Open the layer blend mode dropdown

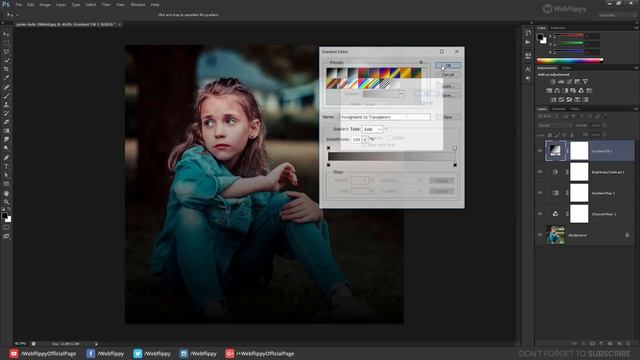[x=555, y=126]
